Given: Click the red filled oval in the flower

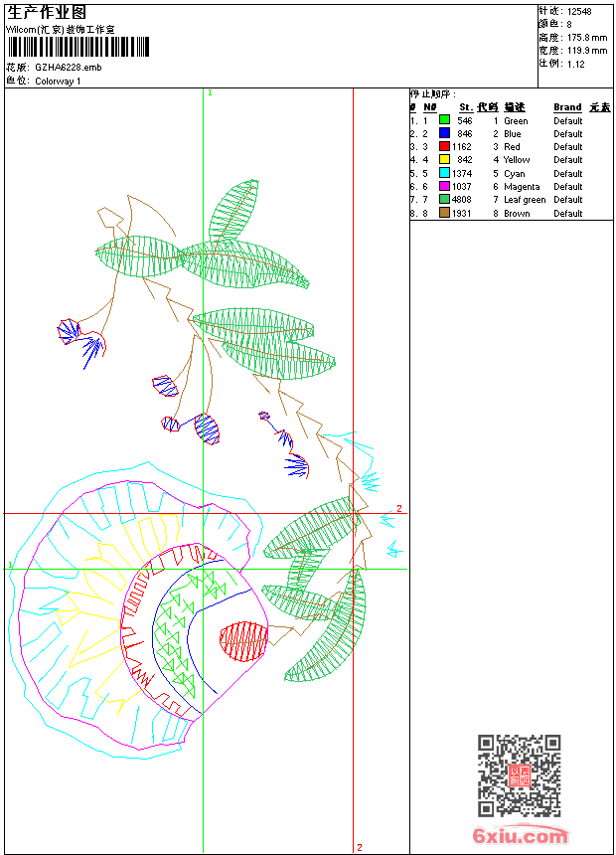Looking at the screenshot, I should tap(243, 641).
